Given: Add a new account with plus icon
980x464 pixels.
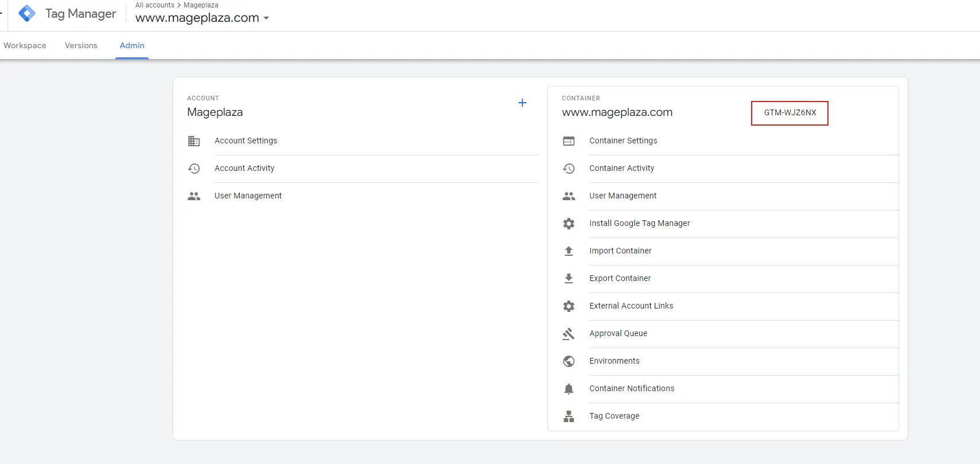Looking at the screenshot, I should point(522,103).
